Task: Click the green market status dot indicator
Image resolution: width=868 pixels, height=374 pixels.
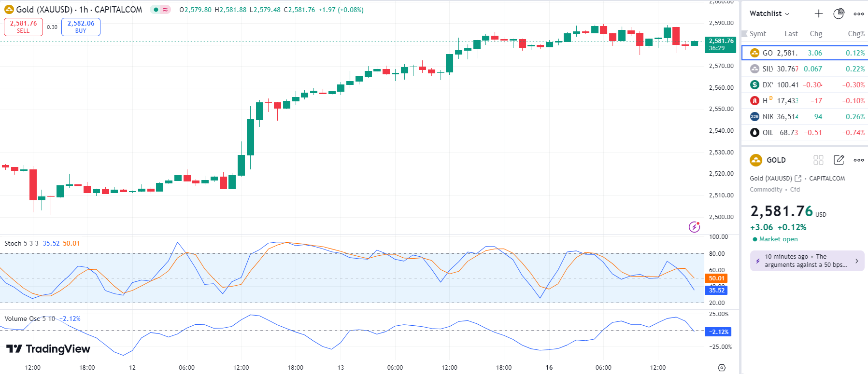Action: (156, 10)
